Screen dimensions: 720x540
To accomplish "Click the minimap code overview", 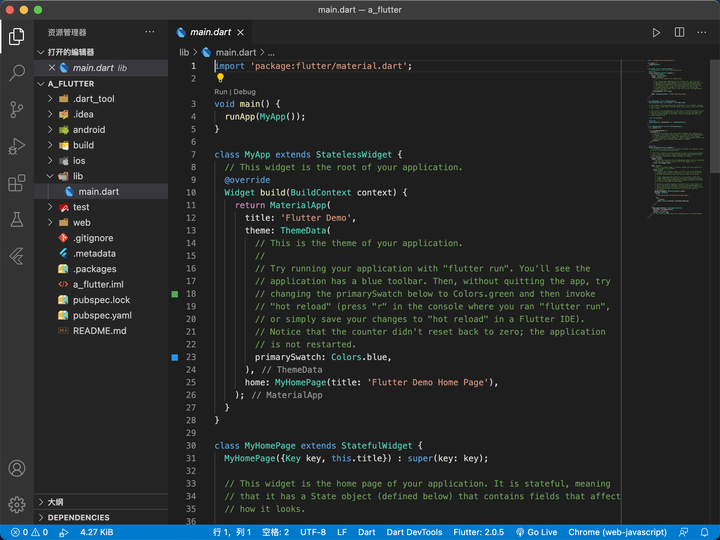I will point(675,138).
